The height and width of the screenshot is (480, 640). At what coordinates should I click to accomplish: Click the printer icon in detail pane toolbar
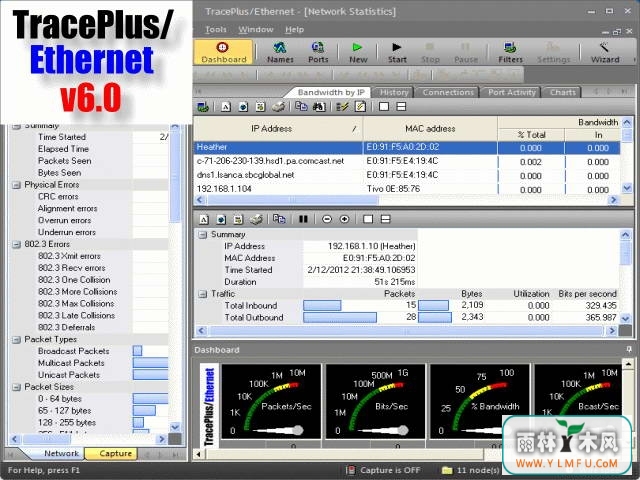(256, 220)
